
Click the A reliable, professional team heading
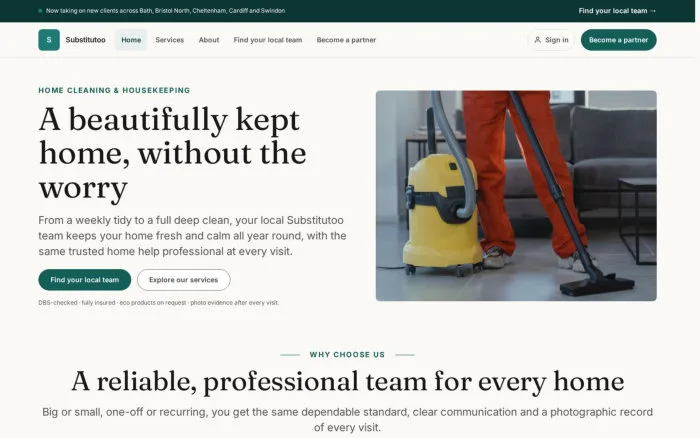pos(347,381)
